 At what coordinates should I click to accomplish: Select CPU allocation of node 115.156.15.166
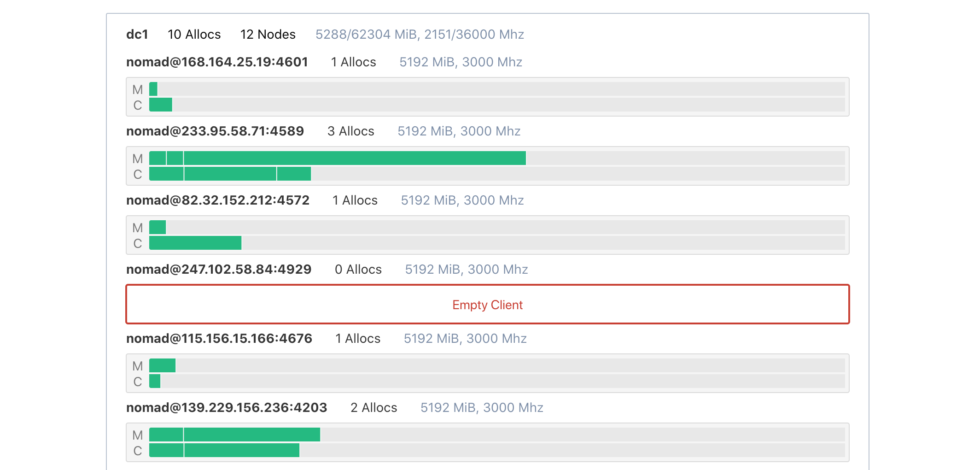155,381
